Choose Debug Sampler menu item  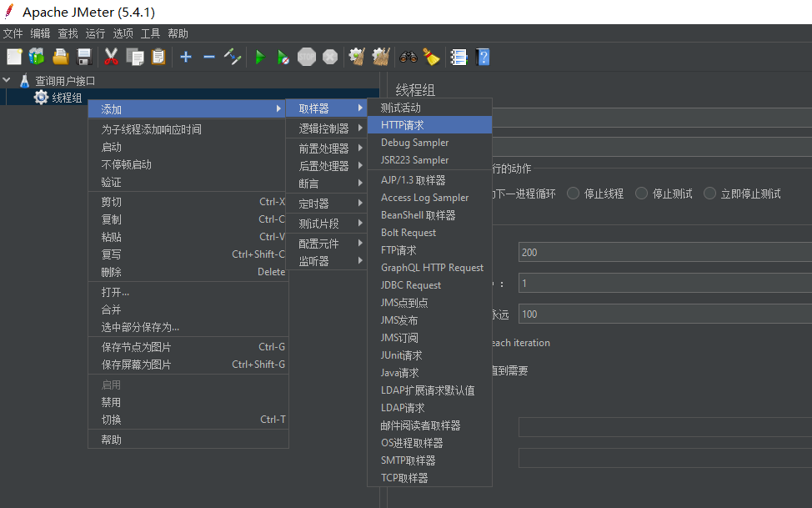tap(429, 143)
